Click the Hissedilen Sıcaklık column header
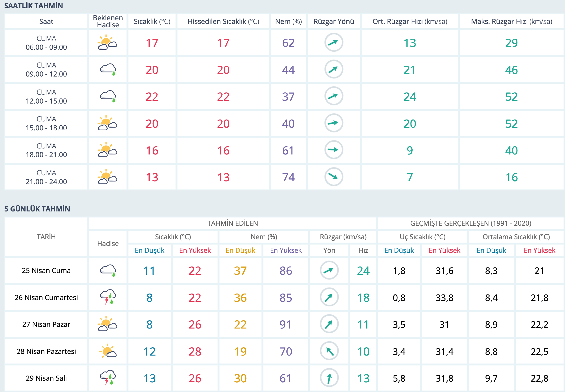 coord(223,22)
